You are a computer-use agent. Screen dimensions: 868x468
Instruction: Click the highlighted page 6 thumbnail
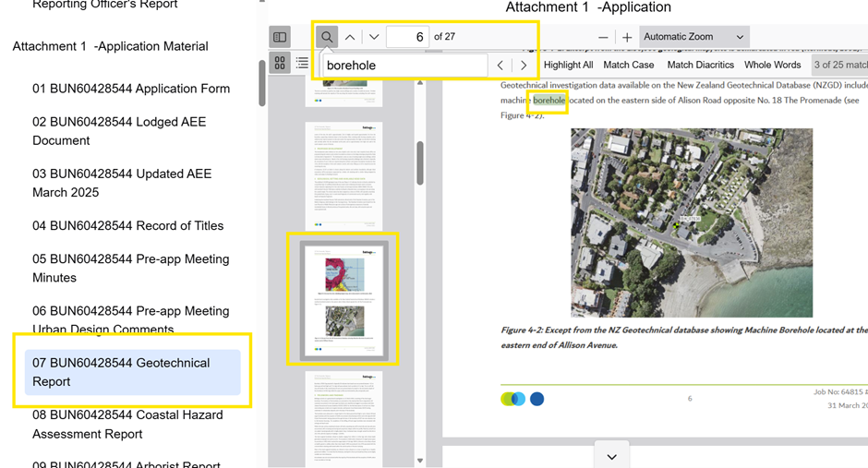[344, 297]
